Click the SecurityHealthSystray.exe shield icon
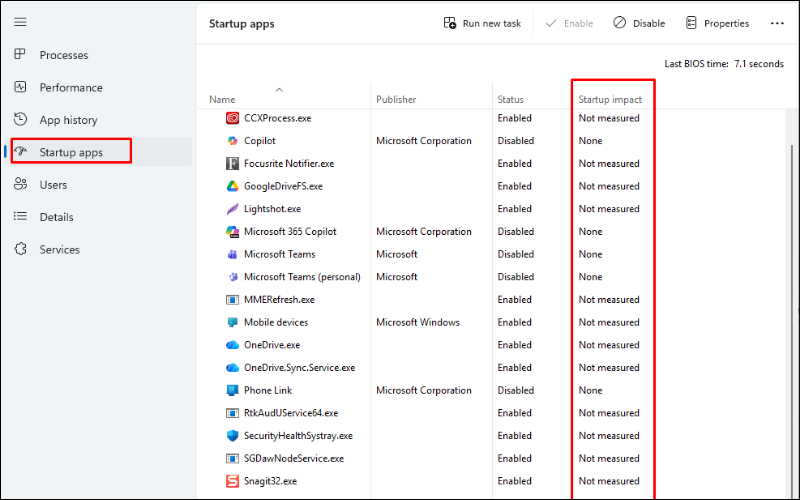The width and height of the screenshot is (800, 500). coord(232,436)
